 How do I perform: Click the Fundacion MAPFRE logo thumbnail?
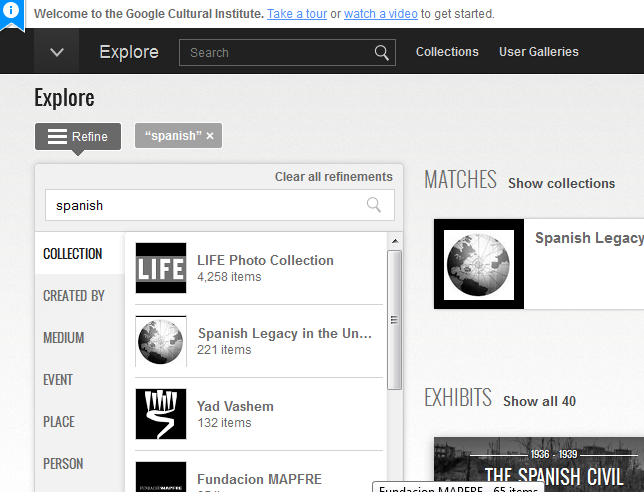click(x=161, y=477)
